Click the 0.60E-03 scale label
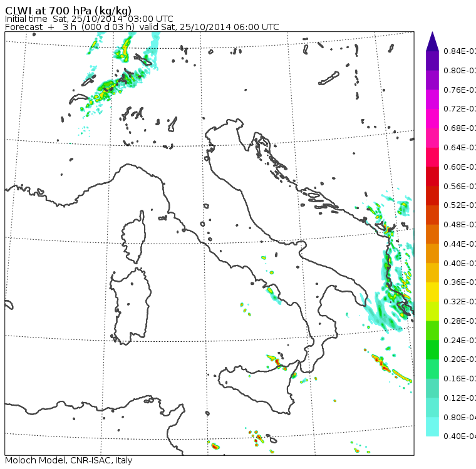 click(460, 167)
